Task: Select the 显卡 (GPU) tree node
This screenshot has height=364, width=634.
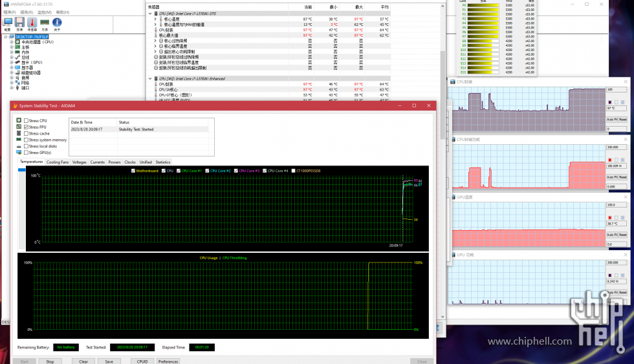Action: (32, 63)
